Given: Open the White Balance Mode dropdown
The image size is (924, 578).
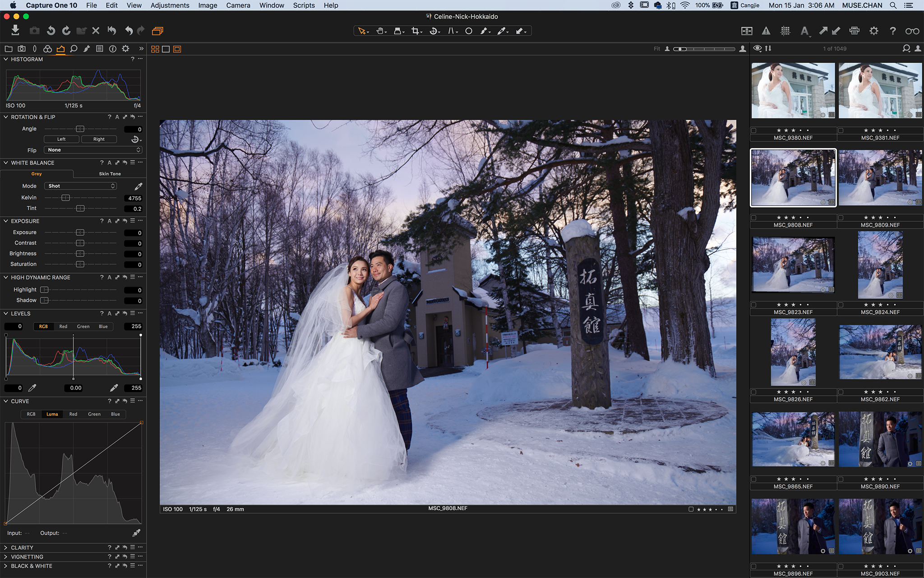Looking at the screenshot, I should click(80, 186).
